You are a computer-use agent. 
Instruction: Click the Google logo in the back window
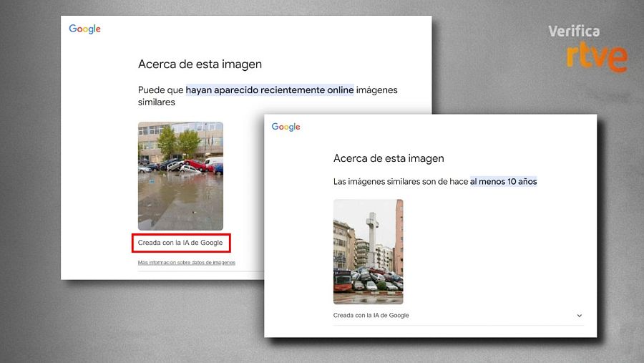click(x=84, y=29)
